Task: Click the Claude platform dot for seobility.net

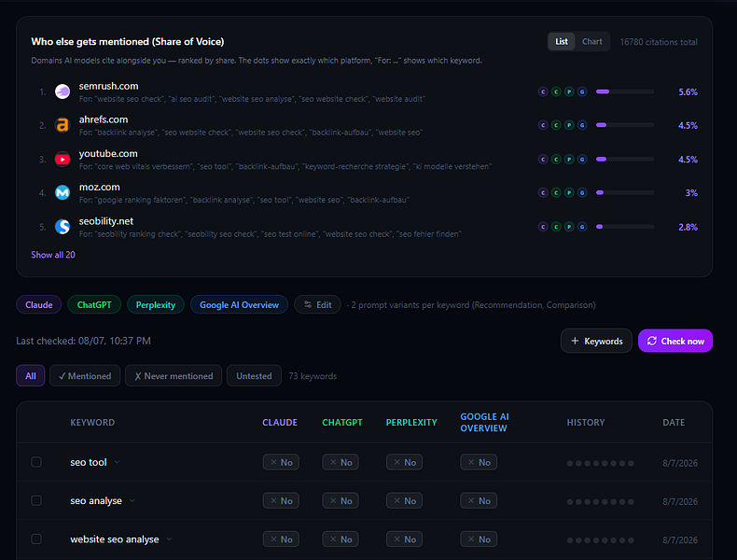Action: click(x=543, y=227)
